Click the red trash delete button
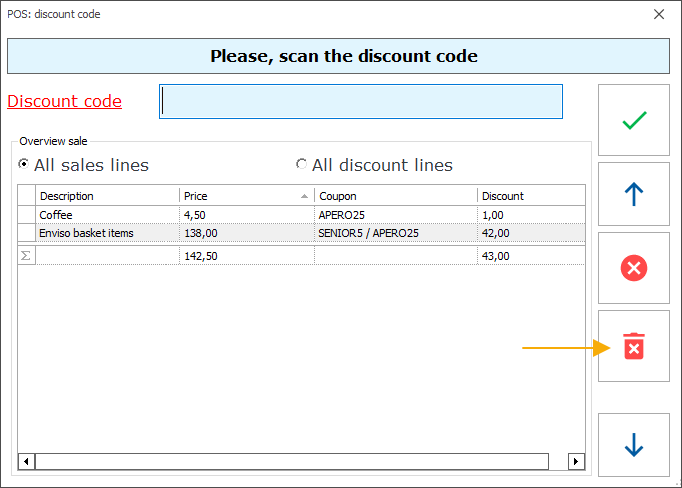The width and height of the screenshot is (682, 488). tap(633, 346)
